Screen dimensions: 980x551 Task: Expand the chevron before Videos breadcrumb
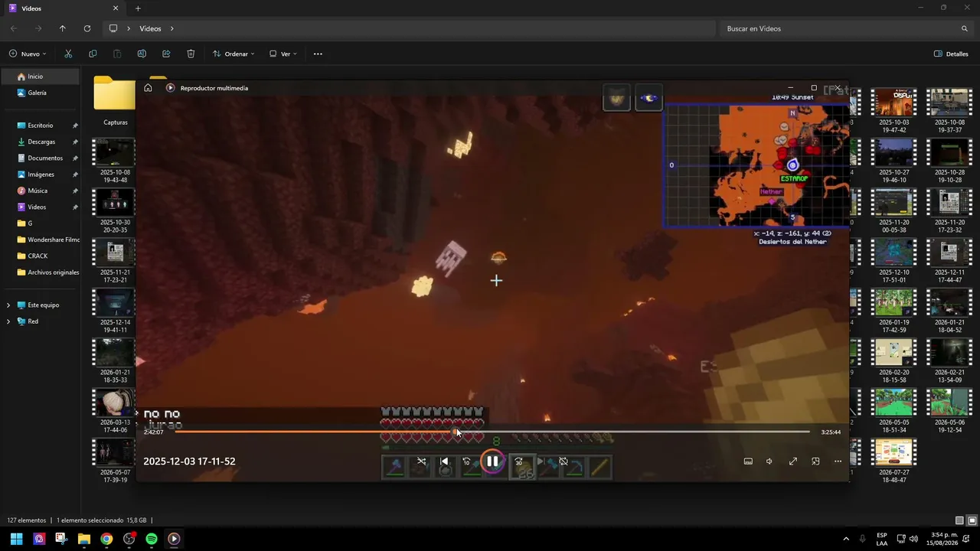point(129,28)
